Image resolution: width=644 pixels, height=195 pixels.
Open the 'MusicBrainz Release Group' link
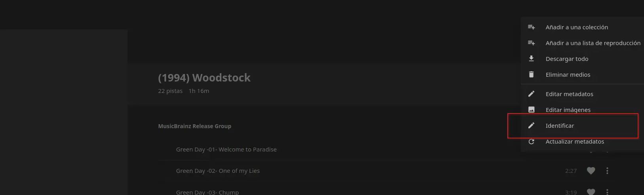(x=194, y=126)
